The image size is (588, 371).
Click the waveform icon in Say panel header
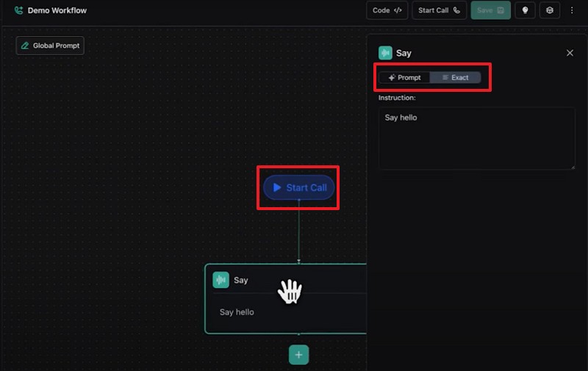click(x=385, y=53)
